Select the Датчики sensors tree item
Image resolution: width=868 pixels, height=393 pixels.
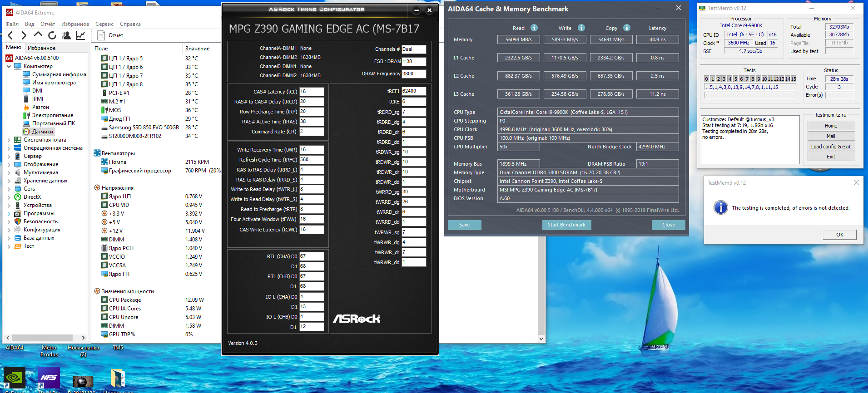[43, 132]
